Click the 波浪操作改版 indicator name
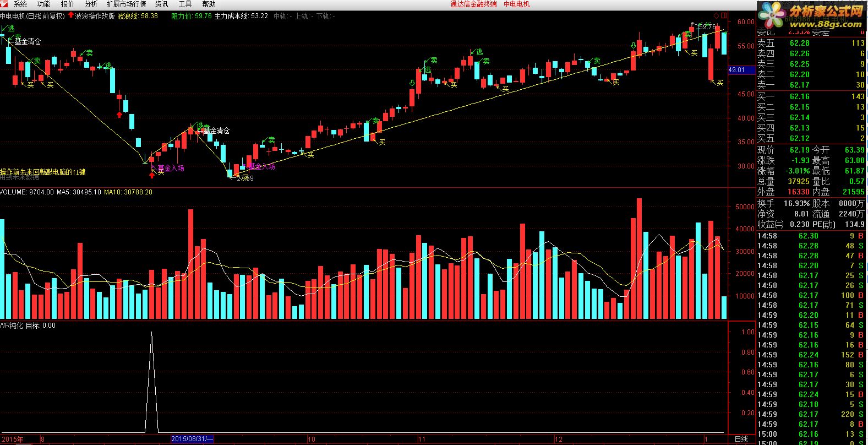Viewport: 868px width, 445px height. coord(95,16)
